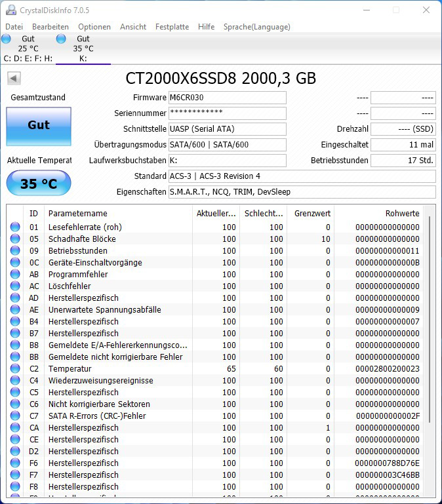Click the status orb for Lesefehlerrate (roh)

tap(15, 227)
